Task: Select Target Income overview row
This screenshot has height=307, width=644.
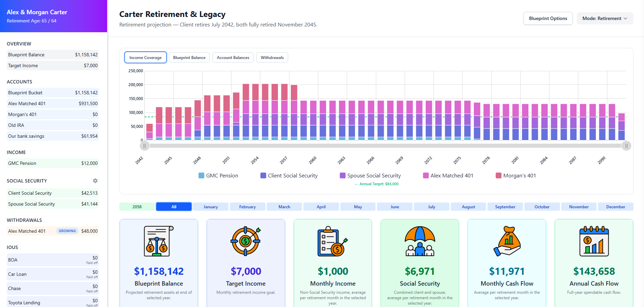Action: tap(53, 65)
